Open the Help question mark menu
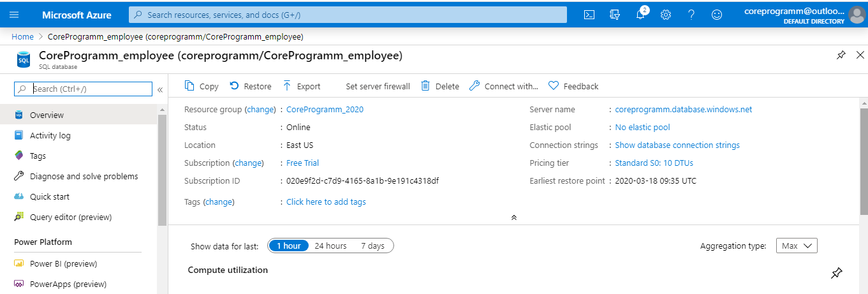 click(x=691, y=15)
